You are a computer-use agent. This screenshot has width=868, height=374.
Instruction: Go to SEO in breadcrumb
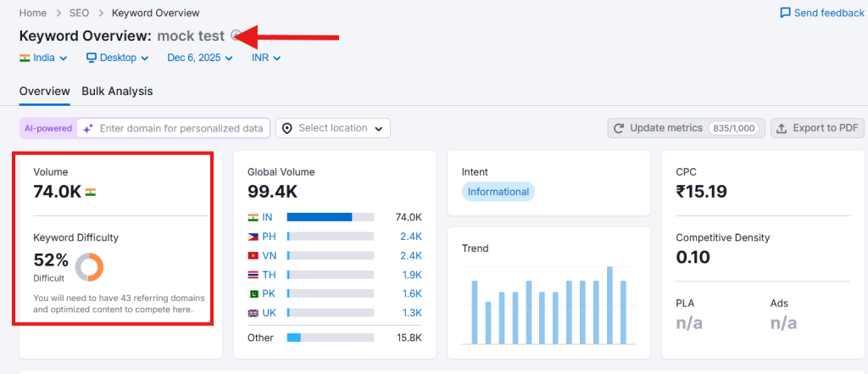[x=79, y=13]
